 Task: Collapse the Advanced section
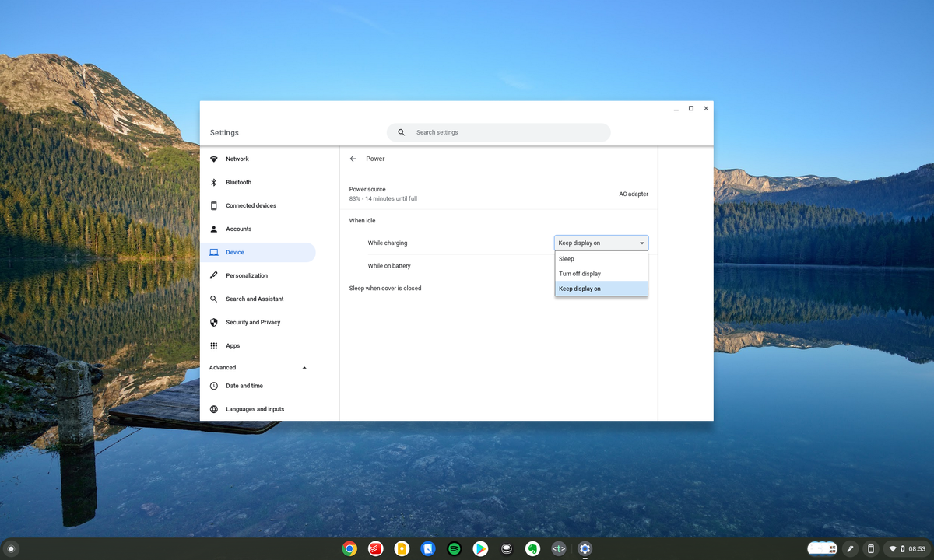[304, 367]
